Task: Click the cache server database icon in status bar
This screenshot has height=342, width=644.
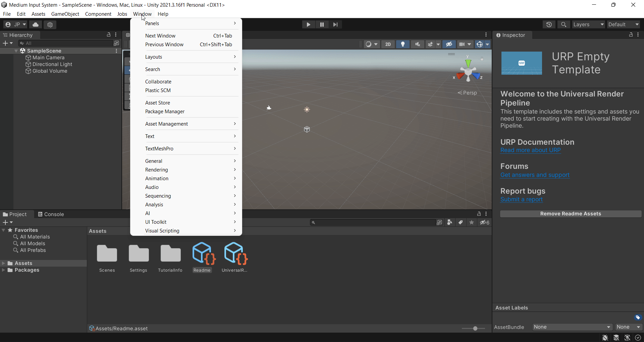Action: [x=616, y=338]
